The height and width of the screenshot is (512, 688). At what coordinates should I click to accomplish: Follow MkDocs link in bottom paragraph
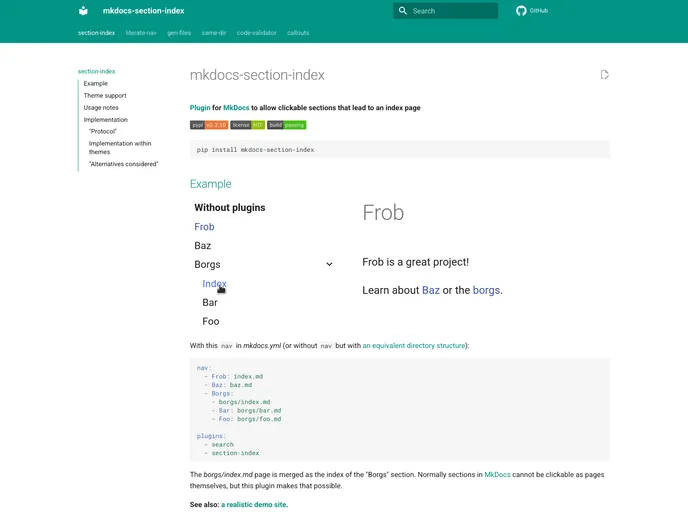[x=498, y=475]
